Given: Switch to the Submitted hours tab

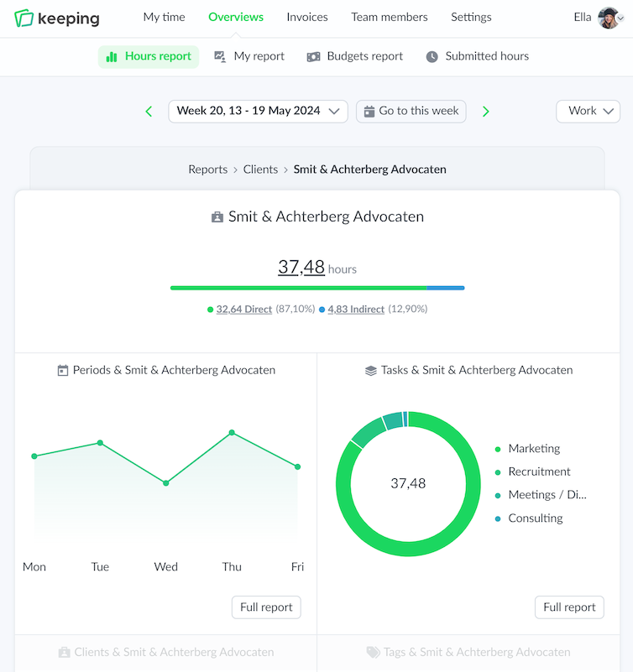Looking at the screenshot, I should [478, 56].
